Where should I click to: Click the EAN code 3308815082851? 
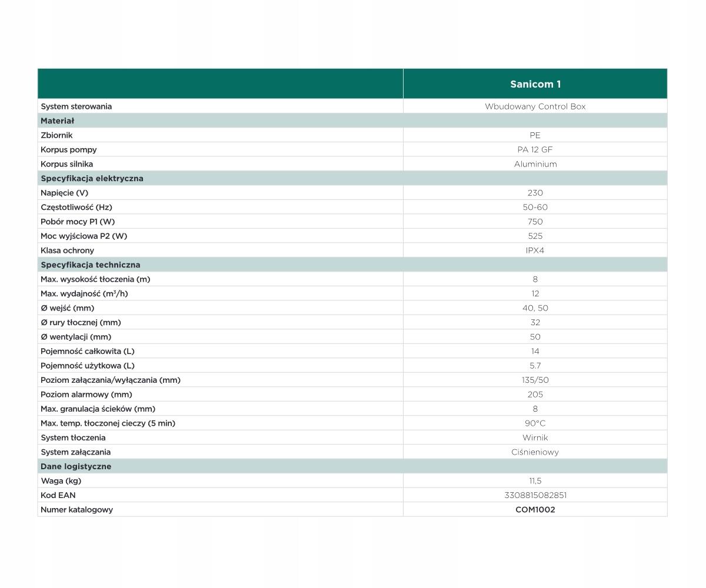[535, 496]
